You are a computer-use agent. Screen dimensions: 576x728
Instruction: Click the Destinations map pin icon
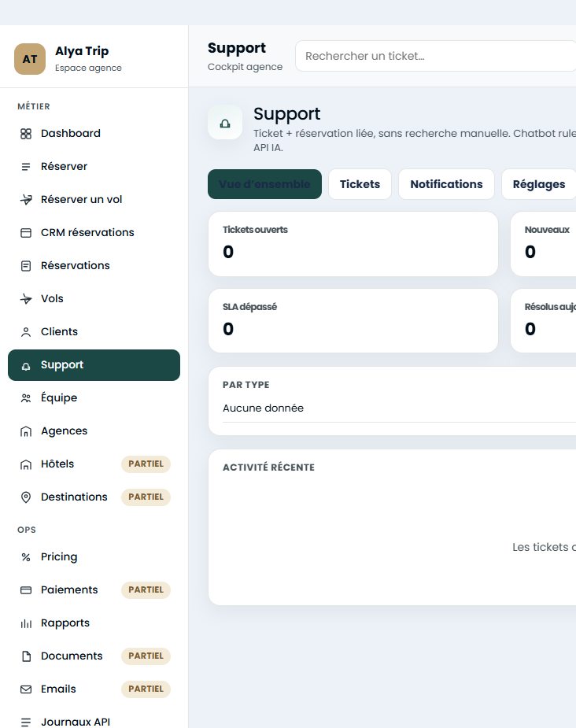(26, 497)
